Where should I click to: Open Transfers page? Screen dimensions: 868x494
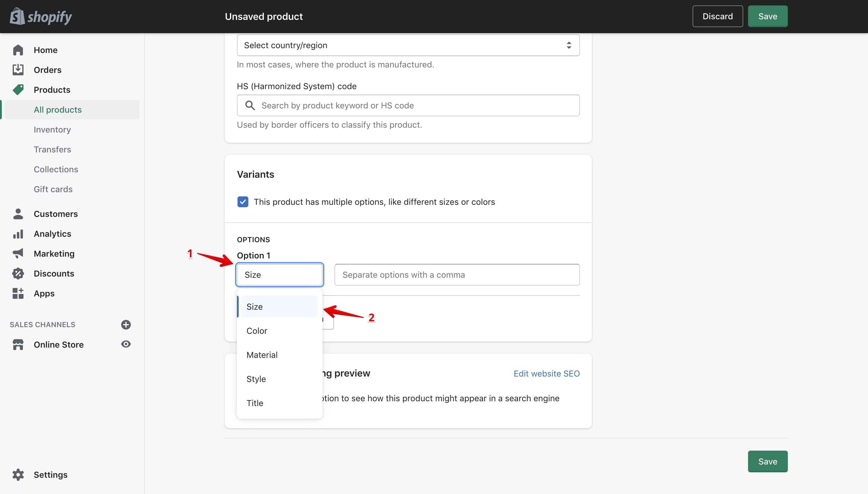(x=52, y=149)
